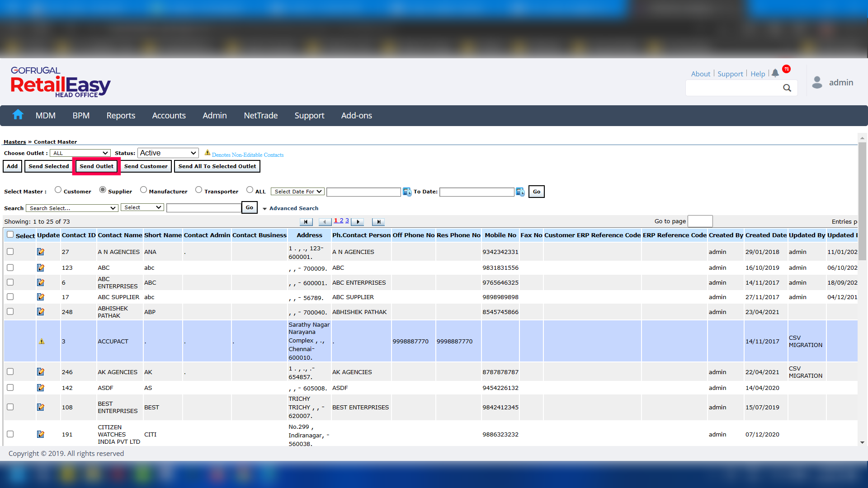Expand Advanced Search link
Image resolution: width=868 pixels, height=488 pixels.
[x=293, y=208]
